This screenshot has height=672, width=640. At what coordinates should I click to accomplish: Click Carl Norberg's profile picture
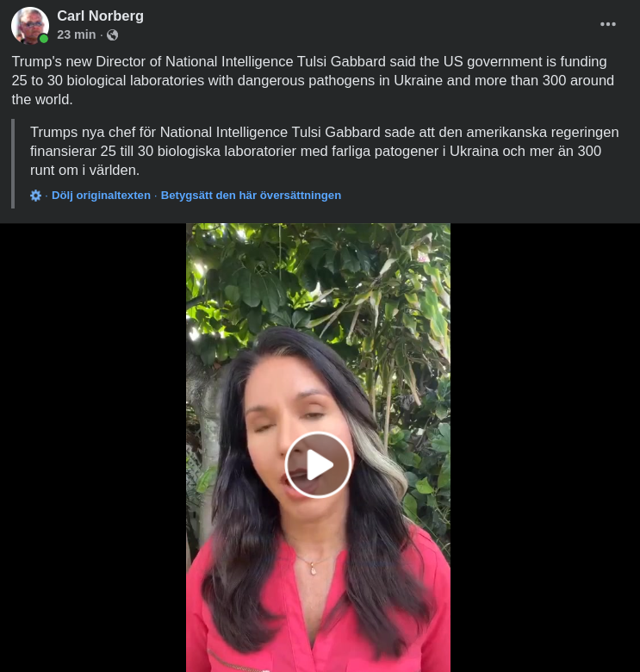pos(29,24)
